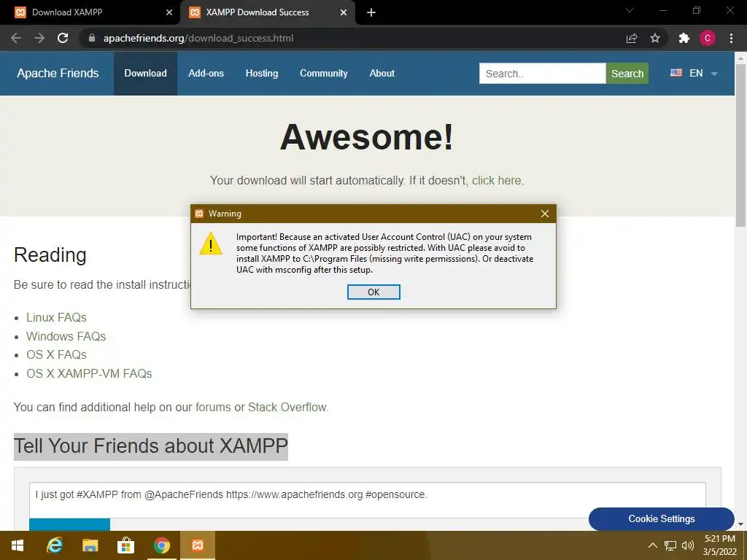Click the XAMPP icon in Warning title bar
This screenshot has height=560, width=747.
tap(200, 214)
